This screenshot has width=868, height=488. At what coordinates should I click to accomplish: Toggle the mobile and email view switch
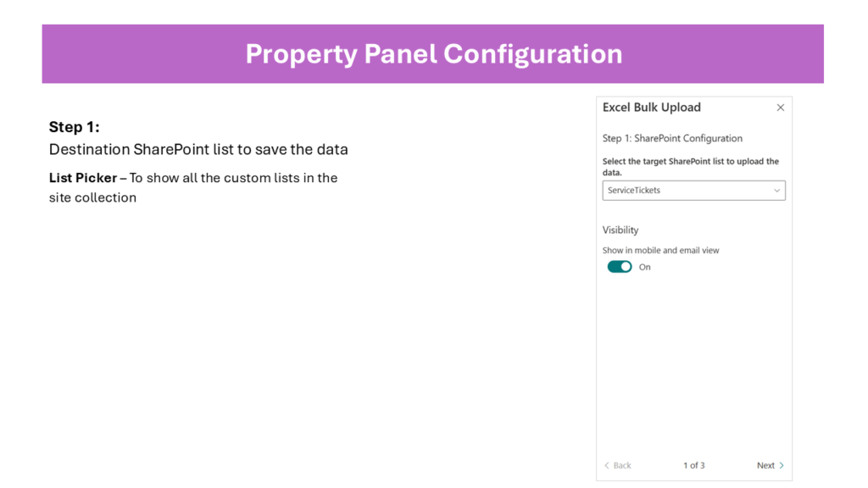point(620,267)
